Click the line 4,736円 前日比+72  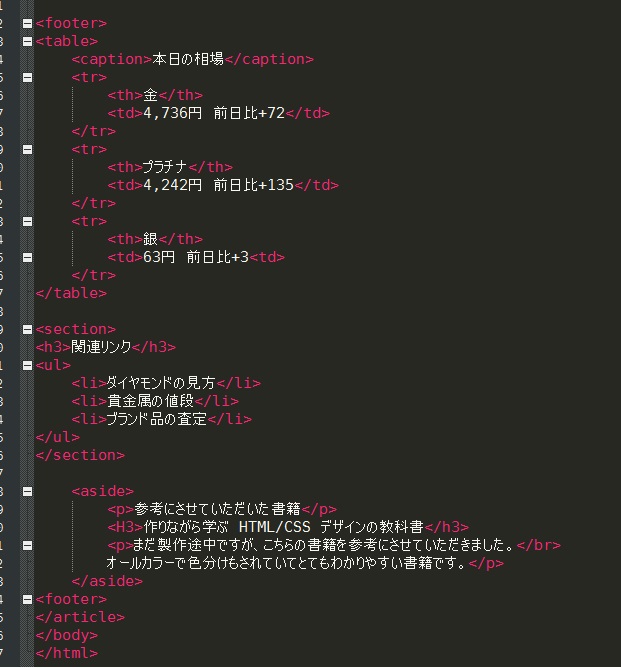coord(218,113)
